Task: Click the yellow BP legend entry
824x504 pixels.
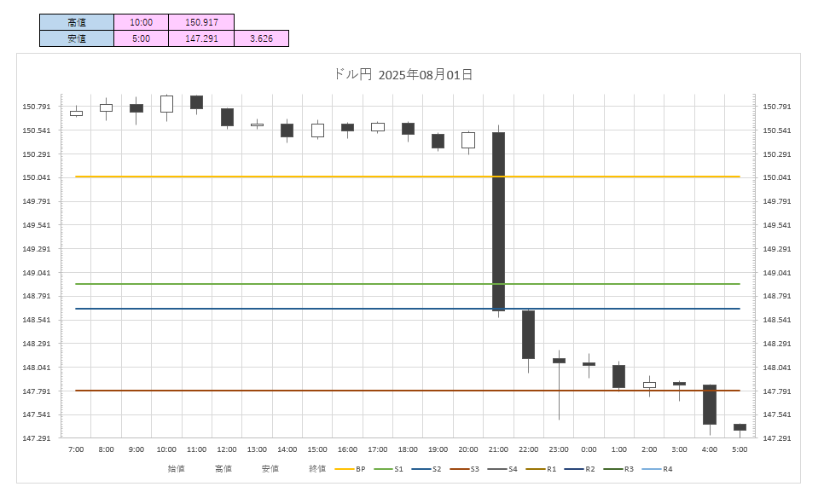Action: pyautogui.click(x=350, y=469)
